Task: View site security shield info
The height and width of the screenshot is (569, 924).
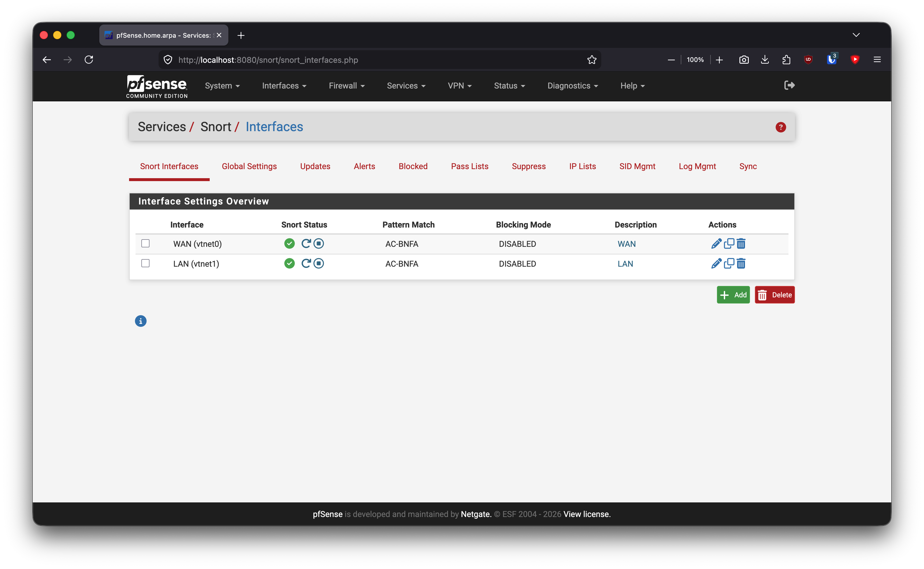Action: [x=168, y=60]
